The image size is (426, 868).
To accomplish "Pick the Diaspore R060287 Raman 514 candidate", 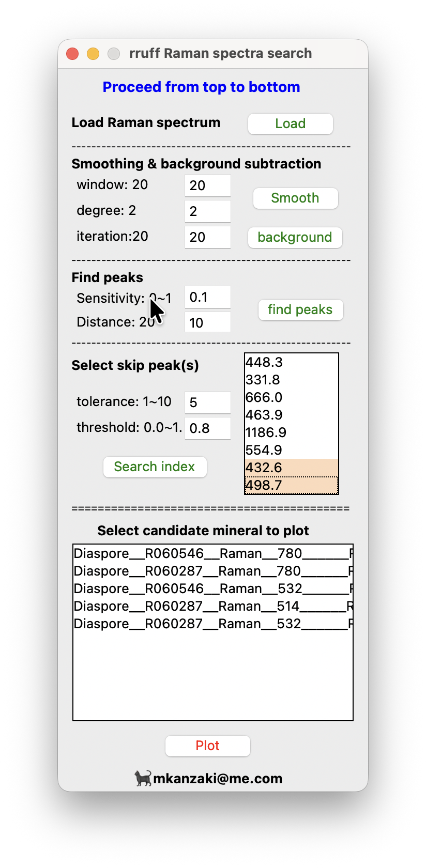I will point(212,607).
